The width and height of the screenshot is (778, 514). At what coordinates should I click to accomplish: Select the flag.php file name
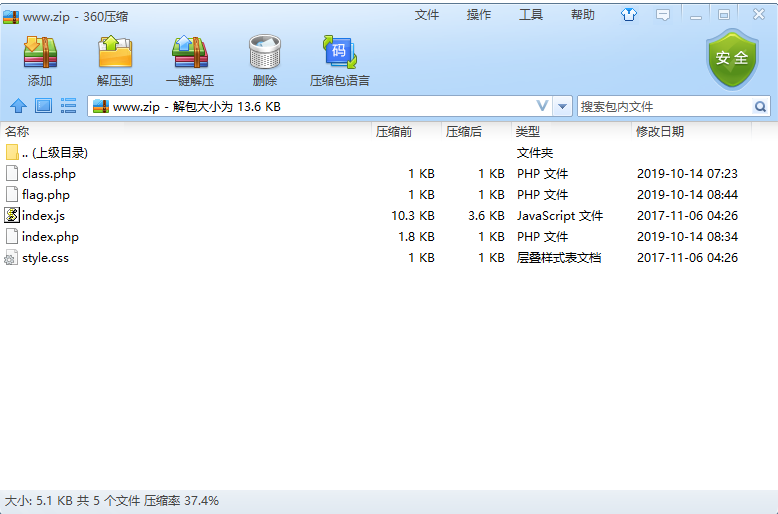pyautogui.click(x=46, y=194)
